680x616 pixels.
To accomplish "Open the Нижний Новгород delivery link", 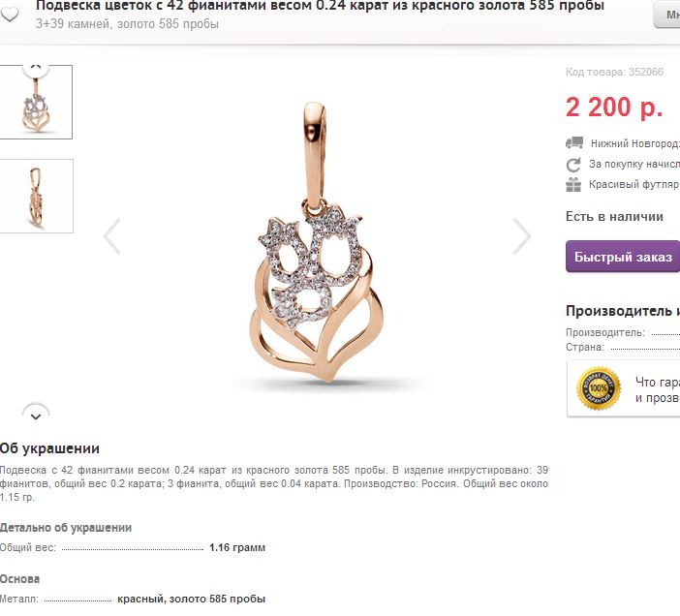I will click(634, 143).
